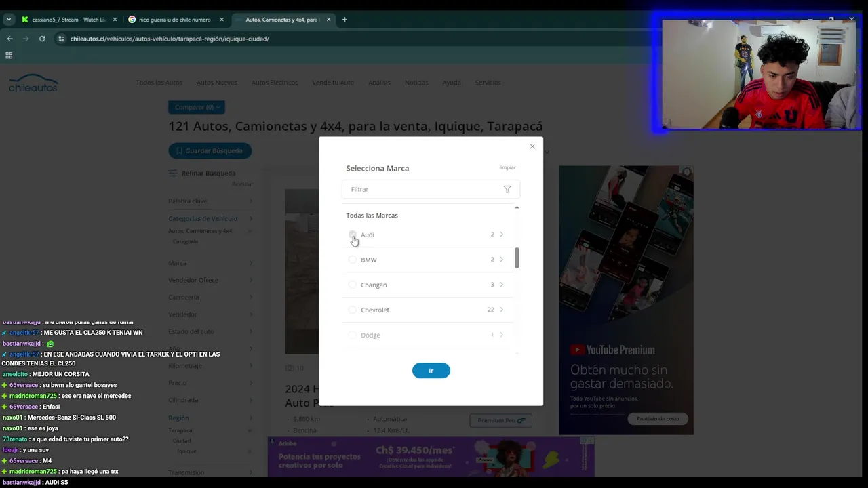Viewport: 868px width, 488px height.
Task: Open Todos los Autos menu
Action: click(x=159, y=83)
